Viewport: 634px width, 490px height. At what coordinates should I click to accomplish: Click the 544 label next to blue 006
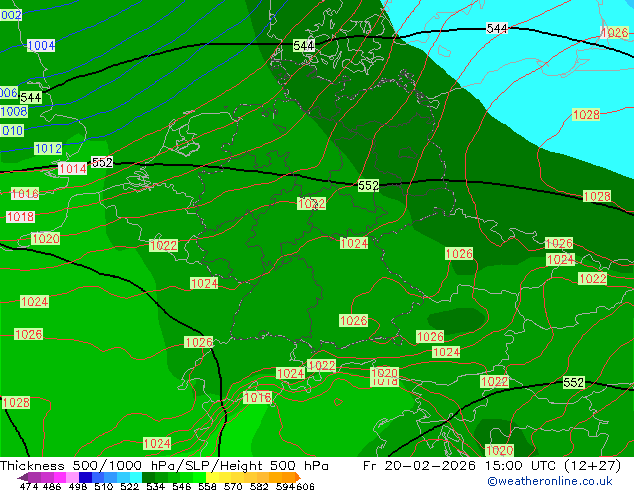pyautogui.click(x=31, y=97)
